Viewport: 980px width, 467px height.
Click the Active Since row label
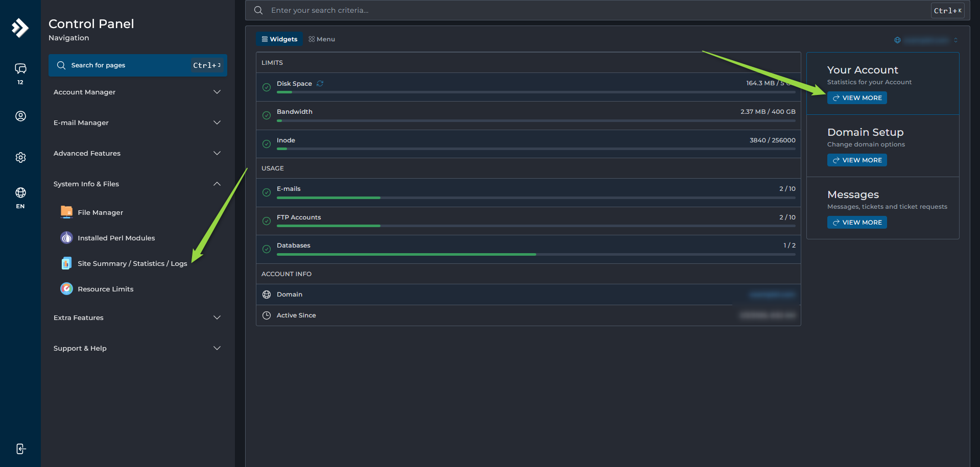[x=296, y=315]
